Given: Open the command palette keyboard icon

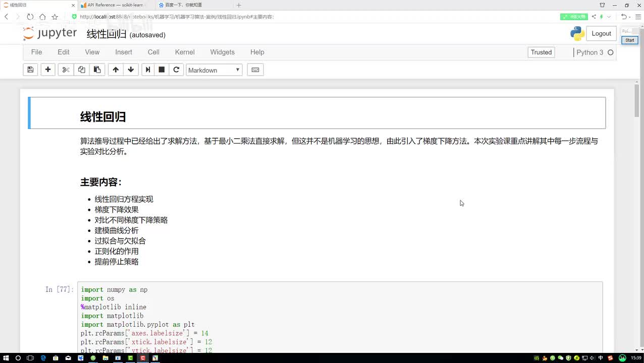Looking at the screenshot, I should click(255, 70).
